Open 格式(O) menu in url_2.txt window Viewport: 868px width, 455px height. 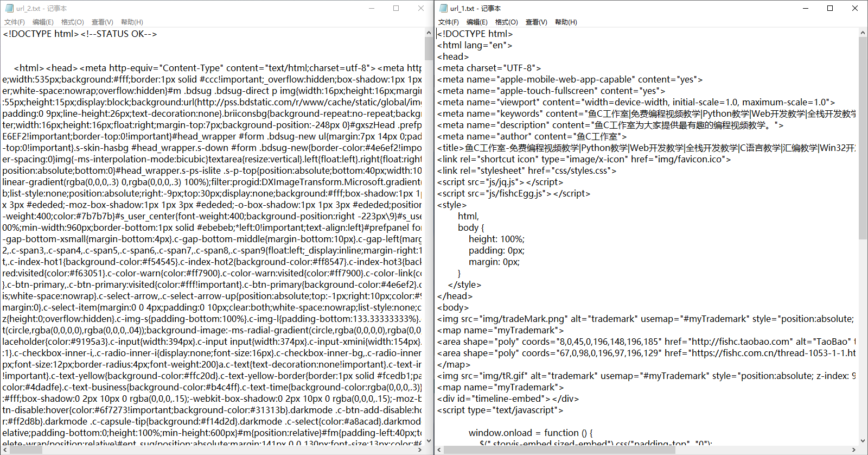coord(73,22)
